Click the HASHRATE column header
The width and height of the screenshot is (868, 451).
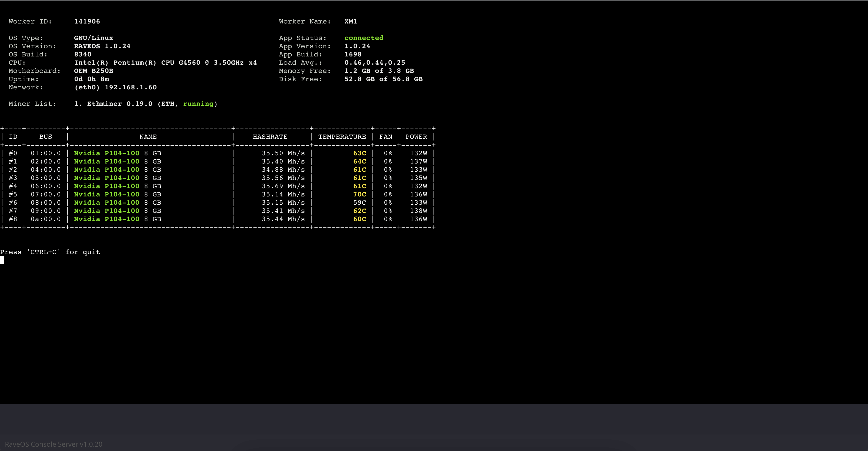click(x=270, y=137)
